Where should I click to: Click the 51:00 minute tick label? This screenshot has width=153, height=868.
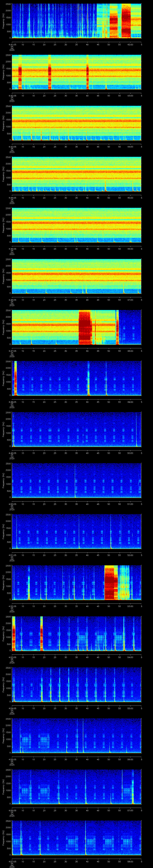coord(130,504)
